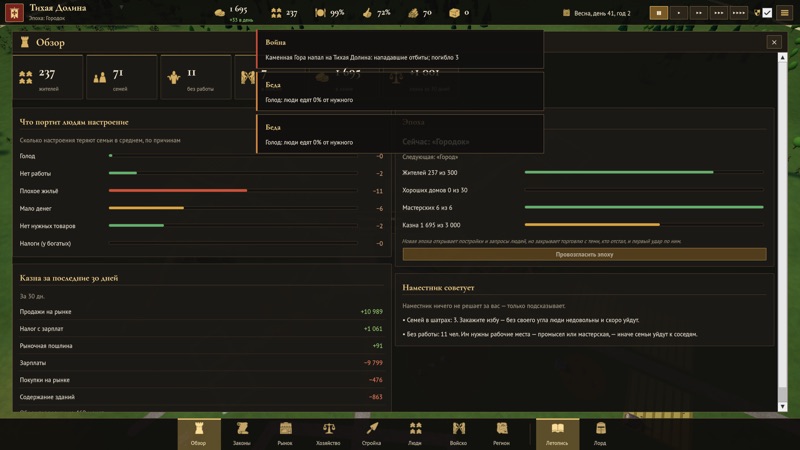Click the scrollbar down arrow
This screenshot has width=800, height=450.
click(x=782, y=407)
